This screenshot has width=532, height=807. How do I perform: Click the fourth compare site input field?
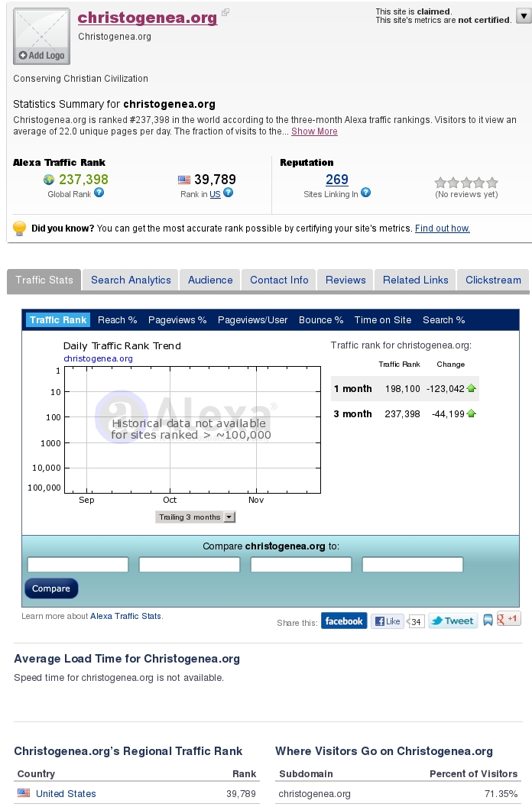coord(413,565)
